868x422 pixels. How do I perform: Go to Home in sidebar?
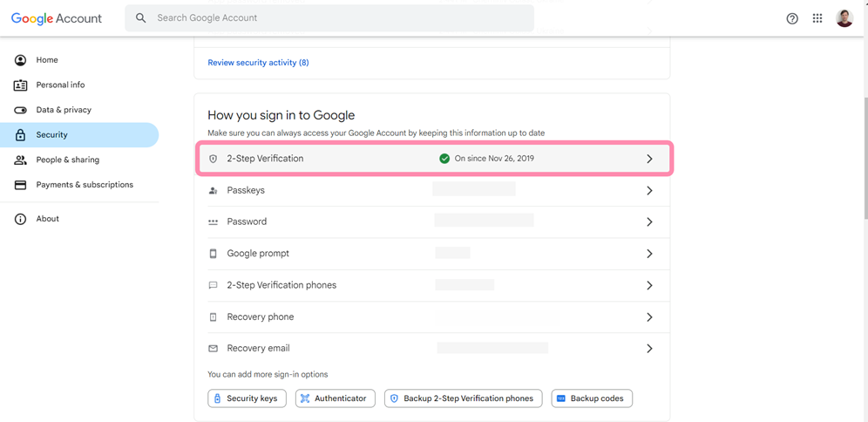click(x=79, y=60)
